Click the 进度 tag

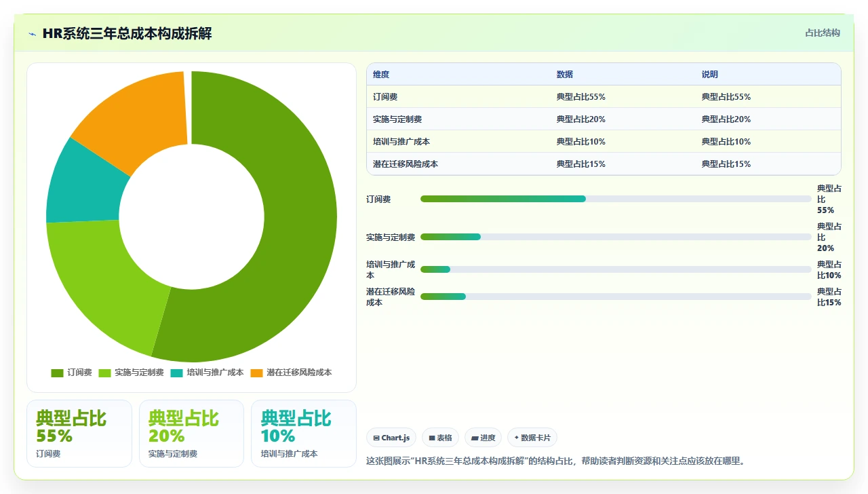484,438
